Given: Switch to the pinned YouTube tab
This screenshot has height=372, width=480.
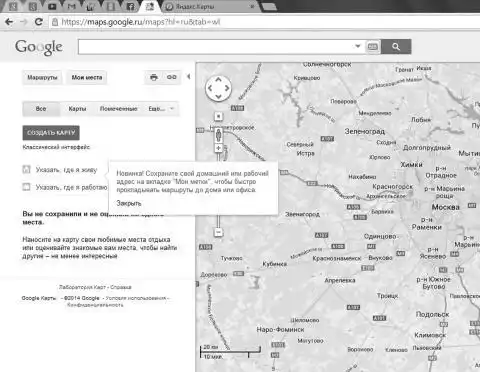Looking at the screenshot, I should 52,6.
